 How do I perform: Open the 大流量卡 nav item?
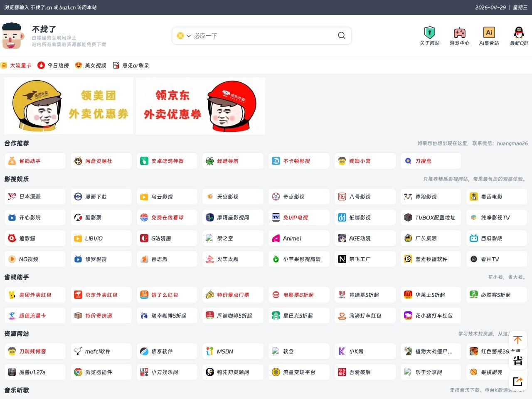16,65
